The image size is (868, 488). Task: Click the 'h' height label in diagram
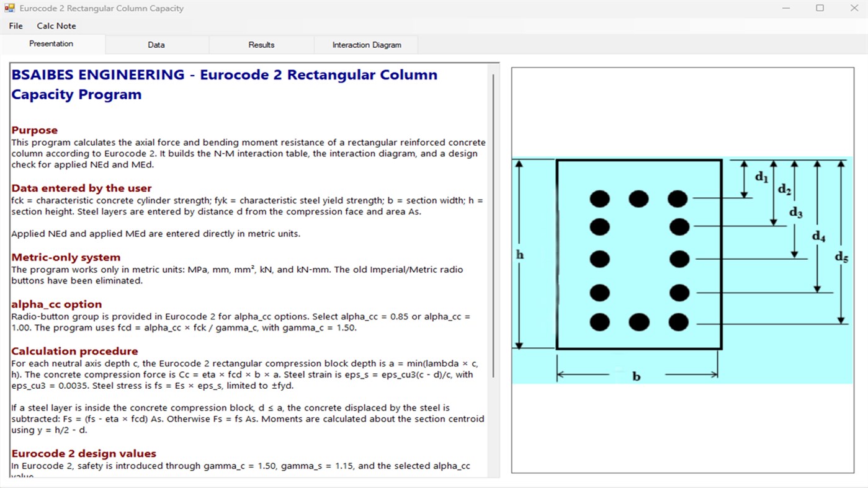point(520,254)
